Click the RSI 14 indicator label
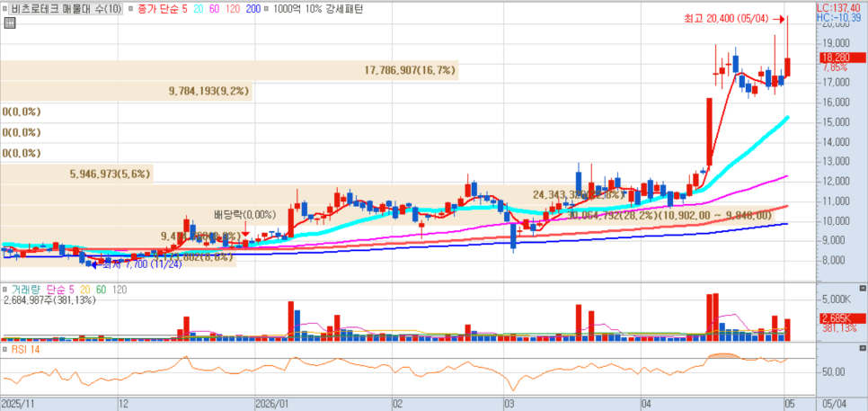This screenshot has height=411, width=868. [x=25, y=350]
